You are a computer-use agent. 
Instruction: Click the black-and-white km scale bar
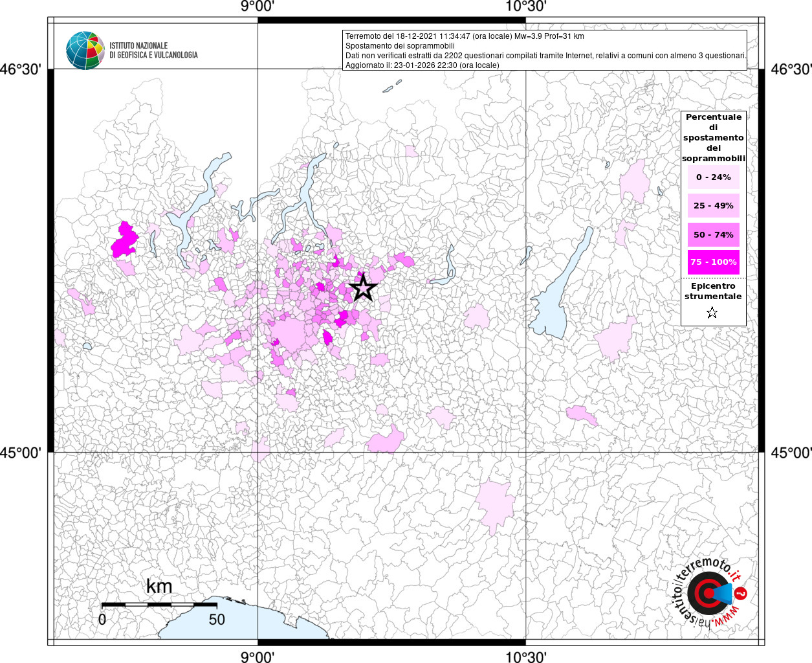click(x=159, y=605)
